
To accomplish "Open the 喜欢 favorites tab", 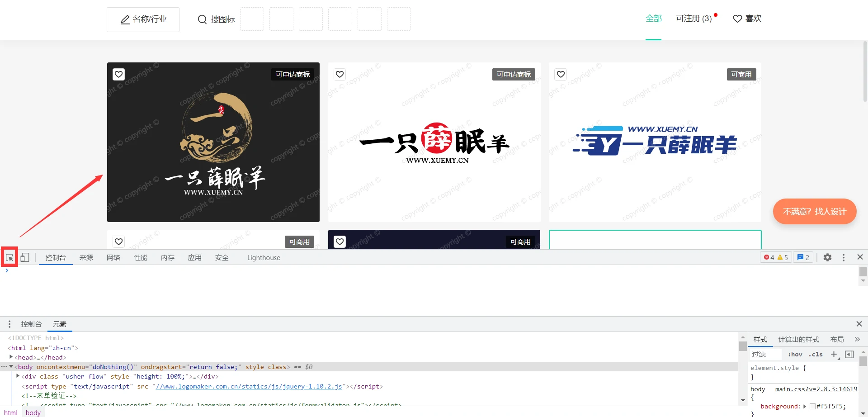I will point(747,19).
